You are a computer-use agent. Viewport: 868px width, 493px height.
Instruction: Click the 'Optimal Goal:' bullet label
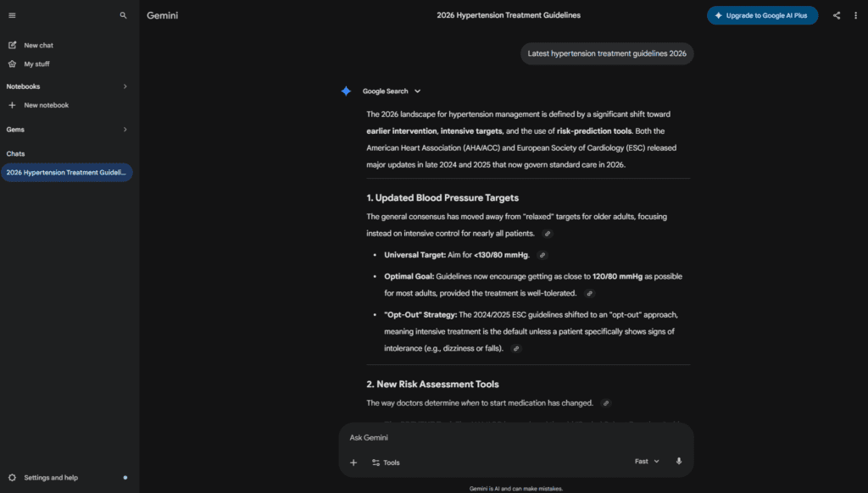pos(409,277)
